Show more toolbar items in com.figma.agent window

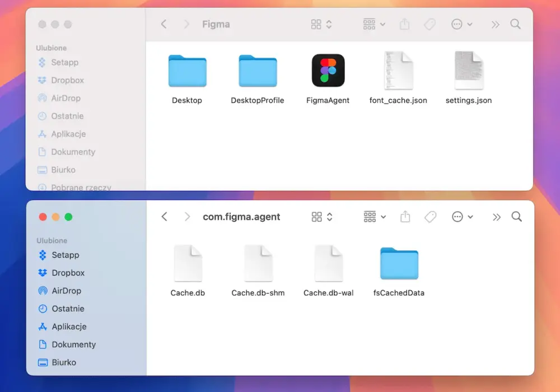pos(496,217)
